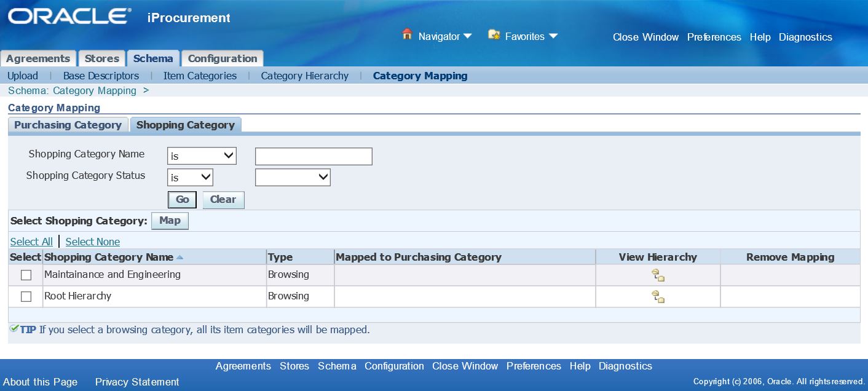
Task: Open the Configuration tab
Action: tap(223, 58)
